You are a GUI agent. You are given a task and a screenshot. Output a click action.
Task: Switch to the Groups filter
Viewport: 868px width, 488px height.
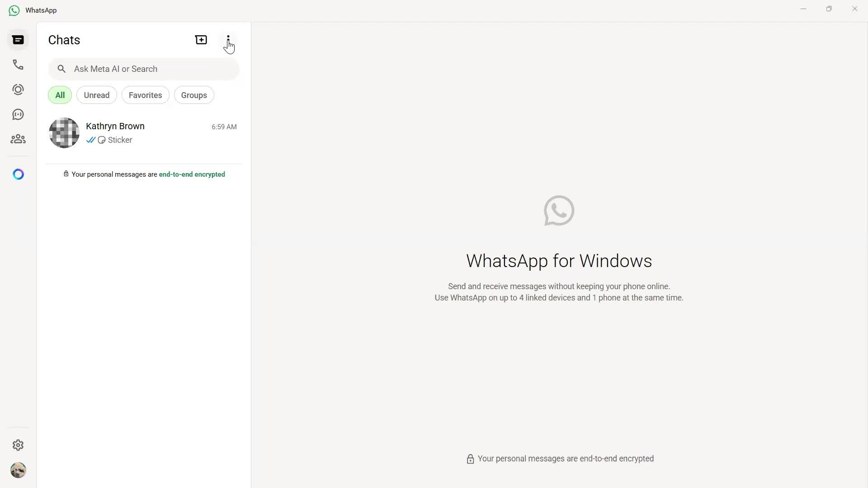point(194,95)
